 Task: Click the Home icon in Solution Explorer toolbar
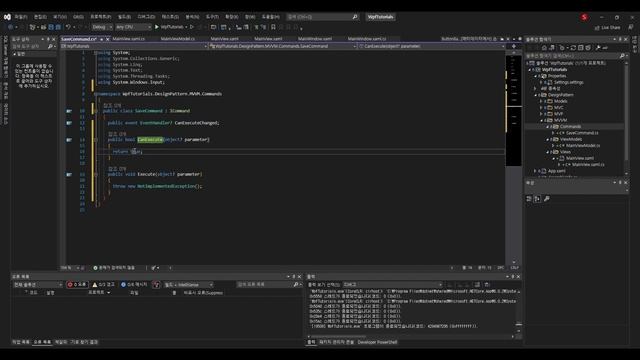[544, 48]
